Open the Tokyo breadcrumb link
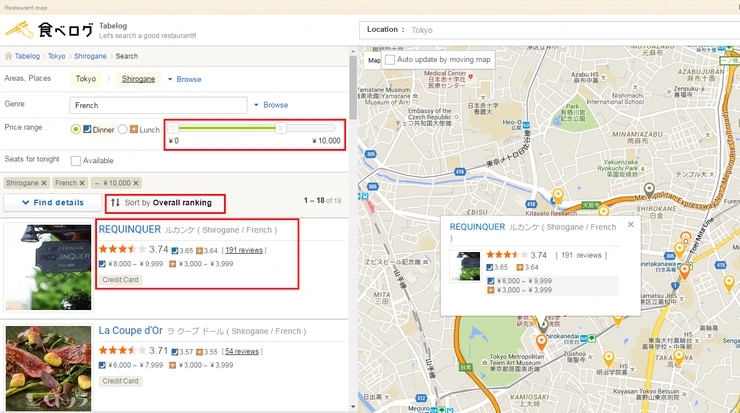The height and width of the screenshot is (413, 740). pyautogui.click(x=57, y=56)
